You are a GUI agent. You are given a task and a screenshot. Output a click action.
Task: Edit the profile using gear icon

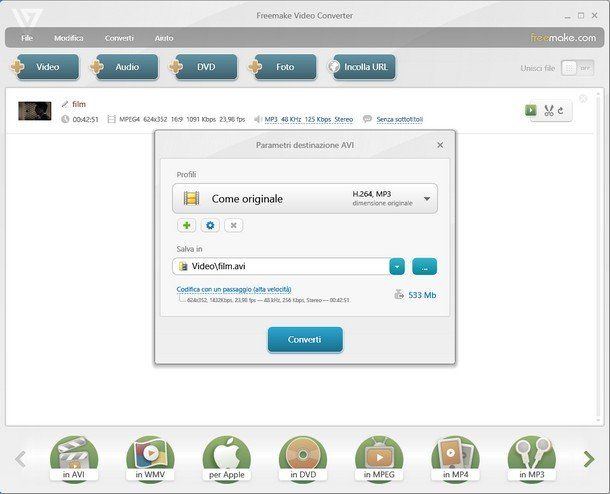(210, 225)
